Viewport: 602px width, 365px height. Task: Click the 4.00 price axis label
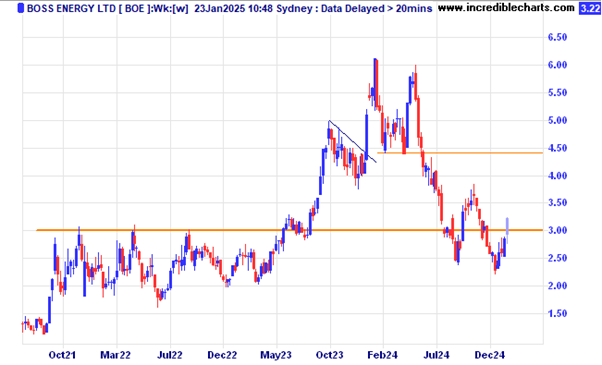[x=557, y=176]
